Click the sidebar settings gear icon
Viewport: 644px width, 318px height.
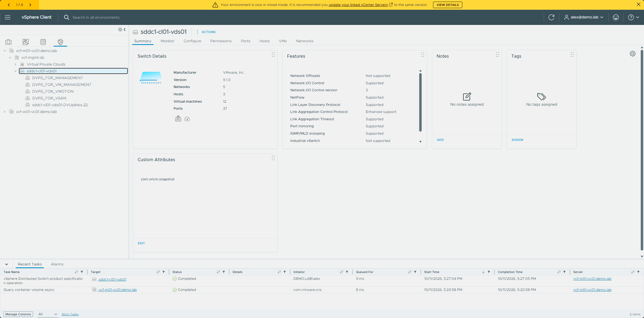120,30
